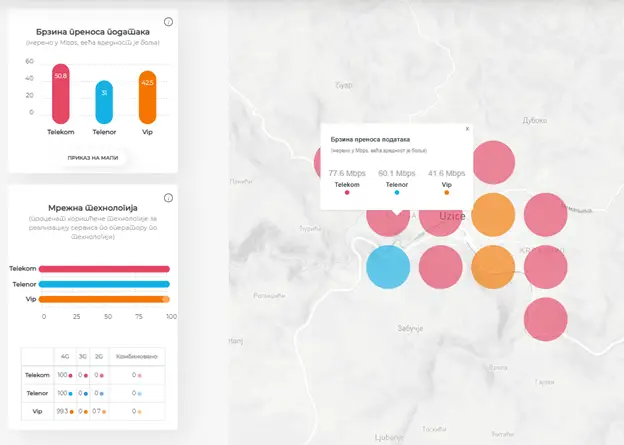Image resolution: width=624 pixels, height=445 pixels.
Task: Select the blue Telenor circle on the map
Action: [x=388, y=267]
